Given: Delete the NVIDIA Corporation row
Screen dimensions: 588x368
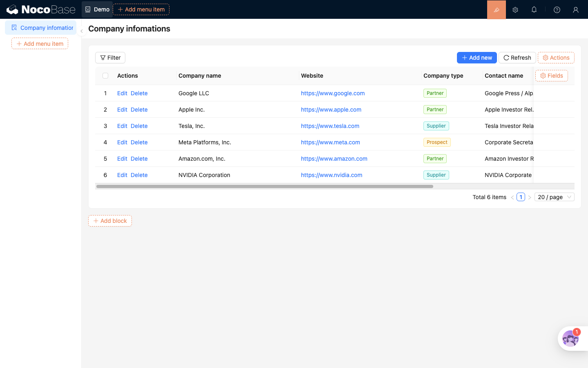Looking at the screenshot, I should 139,175.
